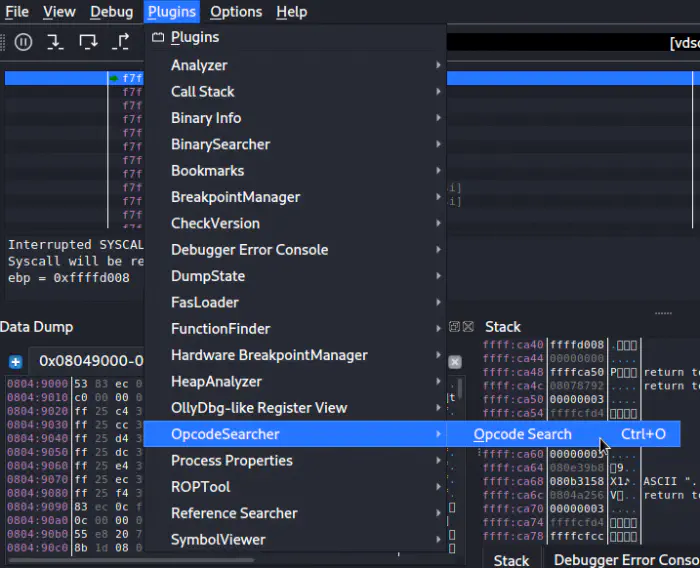Float the Data Dump panel using its icon
Screen dimensions: 700x568
pos(455,327)
